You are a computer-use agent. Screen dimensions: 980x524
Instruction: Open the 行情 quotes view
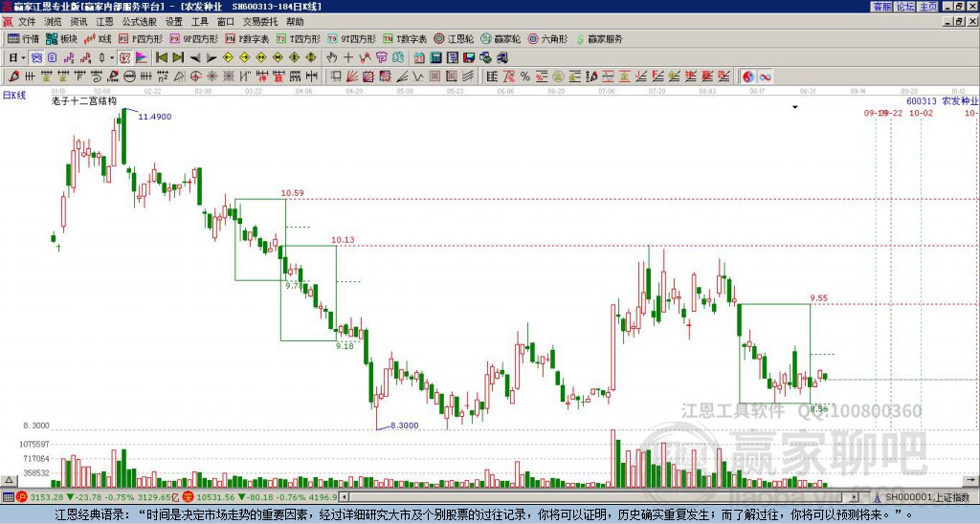(24, 38)
